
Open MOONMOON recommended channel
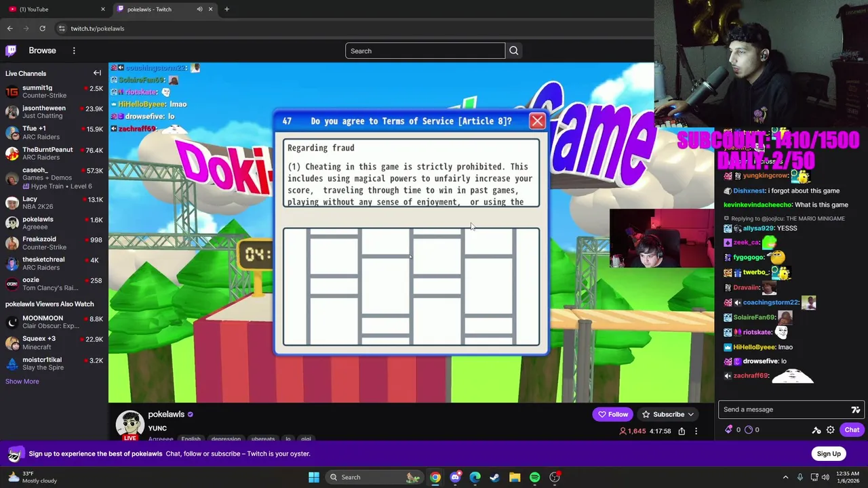[54, 322]
